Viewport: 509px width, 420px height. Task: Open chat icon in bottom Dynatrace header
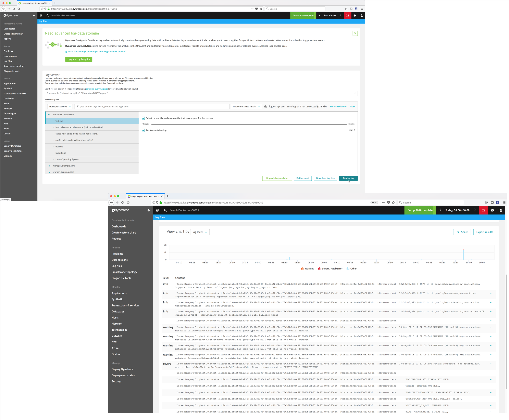492,210
